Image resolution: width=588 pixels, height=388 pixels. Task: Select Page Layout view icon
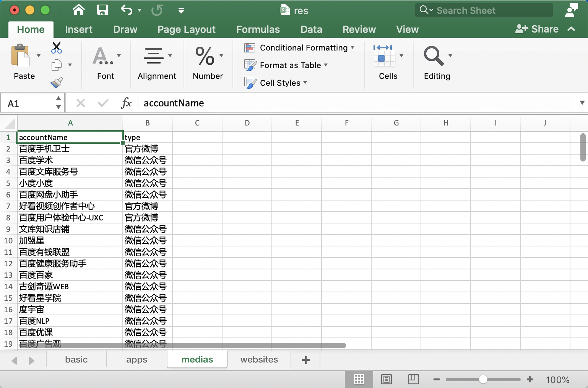coord(387,379)
